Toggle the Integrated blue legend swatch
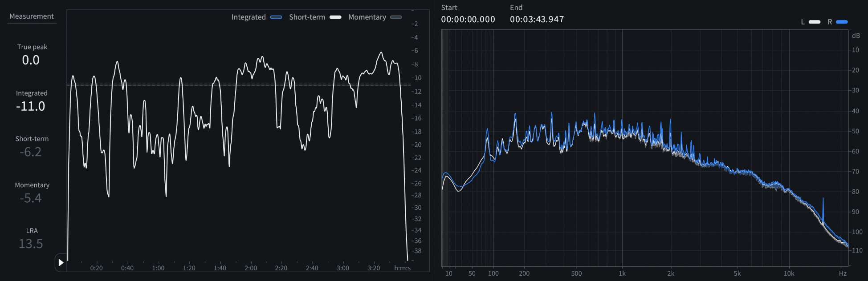This screenshot has height=281, width=868. [x=276, y=17]
